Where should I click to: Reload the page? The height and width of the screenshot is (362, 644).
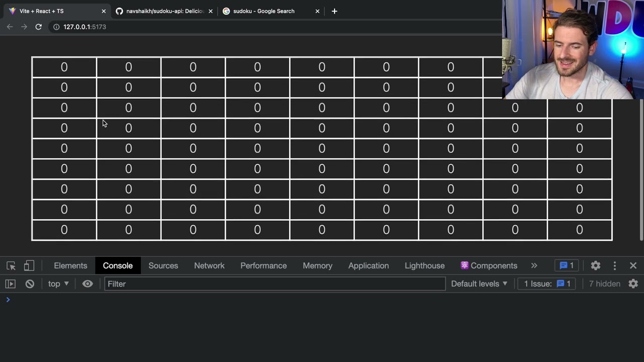[38, 27]
